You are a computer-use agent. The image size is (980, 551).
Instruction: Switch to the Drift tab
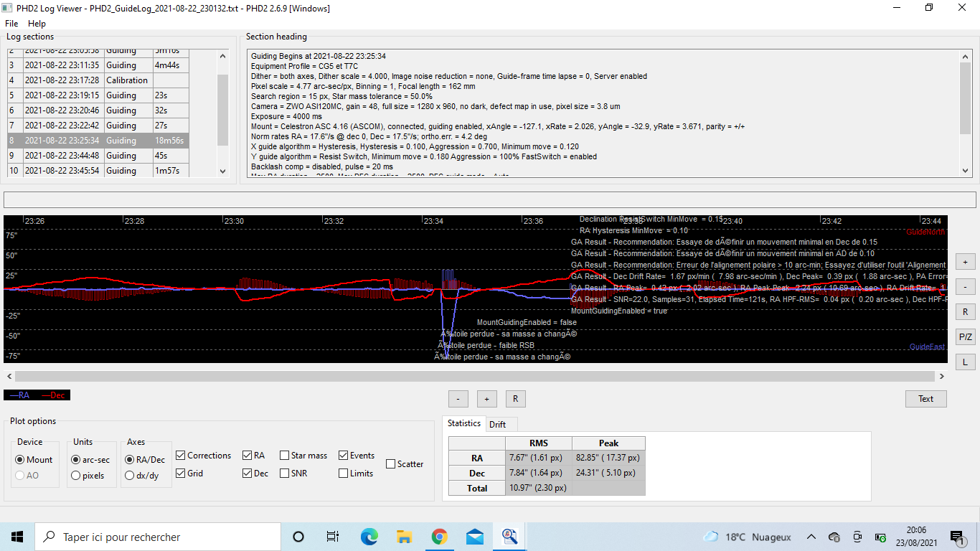click(x=498, y=424)
